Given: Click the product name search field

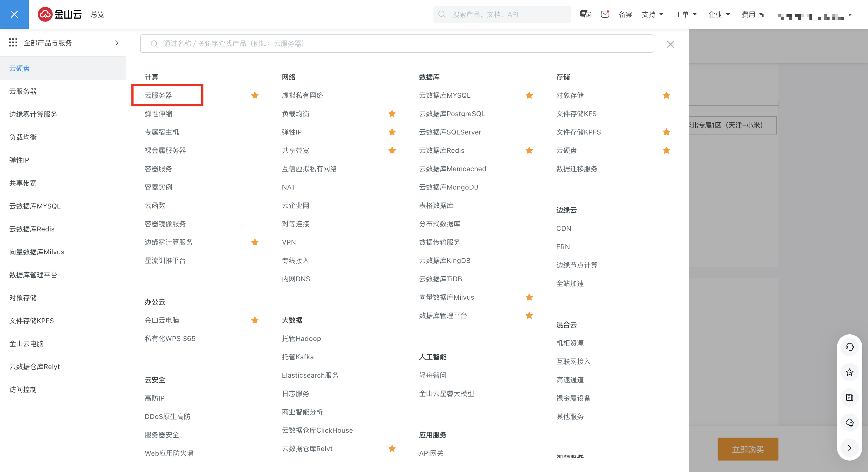Looking at the screenshot, I should [396, 43].
